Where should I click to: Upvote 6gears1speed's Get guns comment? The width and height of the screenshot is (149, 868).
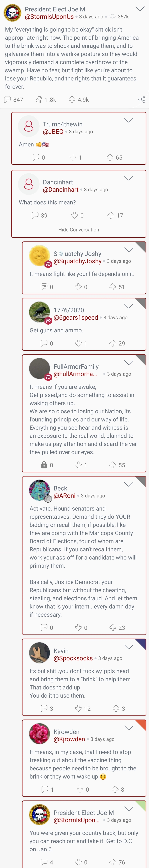(113, 343)
